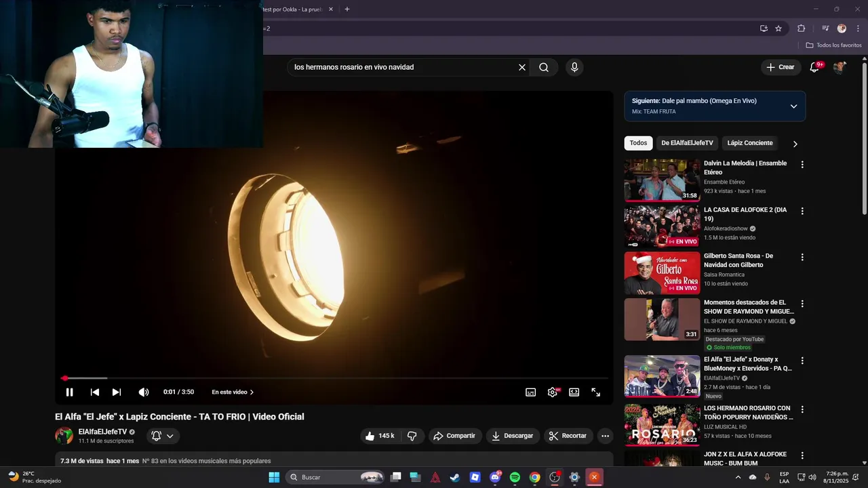The height and width of the screenshot is (488, 868).
Task: Start voice search microphone
Action: coord(574,67)
